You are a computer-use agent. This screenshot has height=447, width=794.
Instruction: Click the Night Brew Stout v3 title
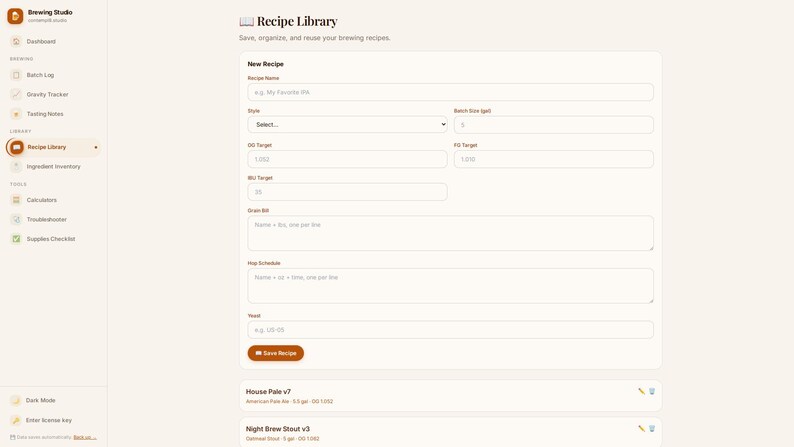(x=277, y=429)
